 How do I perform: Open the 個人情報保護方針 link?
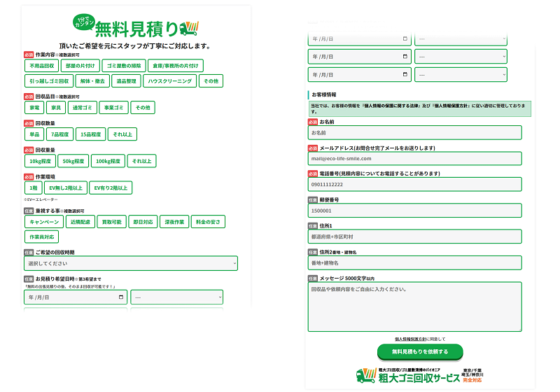point(410,339)
